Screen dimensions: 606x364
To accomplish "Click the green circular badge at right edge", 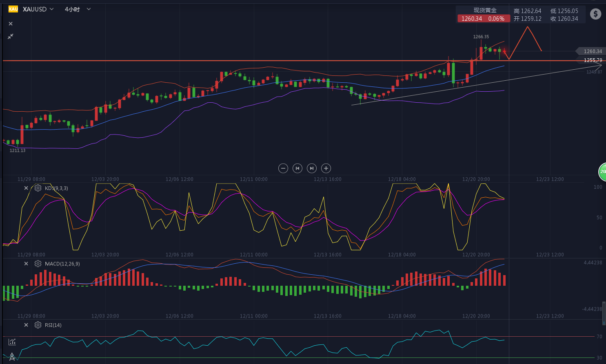I will click(602, 172).
